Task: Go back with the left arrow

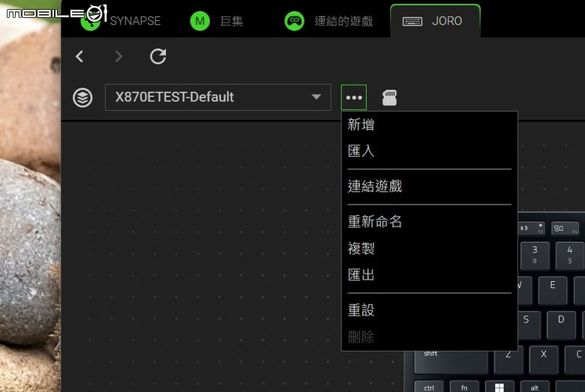Action: 79,57
